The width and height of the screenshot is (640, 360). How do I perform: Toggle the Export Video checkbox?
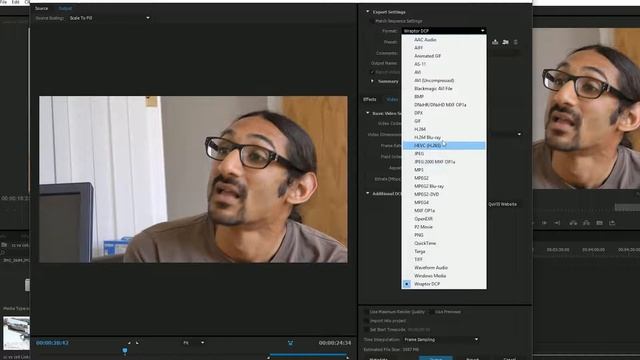[x=372, y=72]
